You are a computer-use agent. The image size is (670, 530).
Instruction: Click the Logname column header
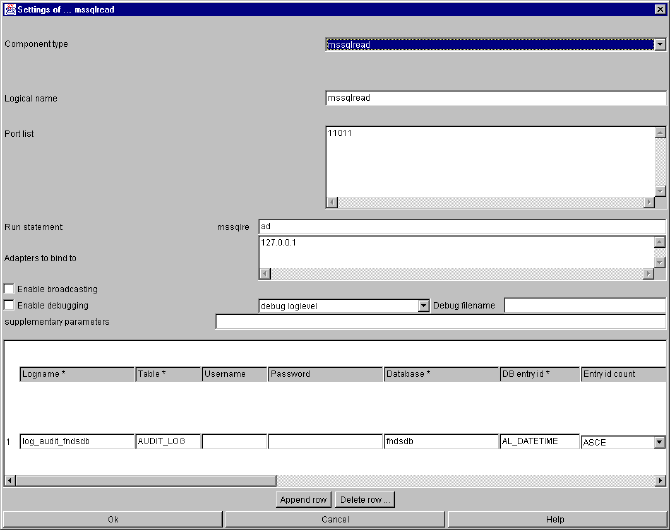click(x=77, y=374)
